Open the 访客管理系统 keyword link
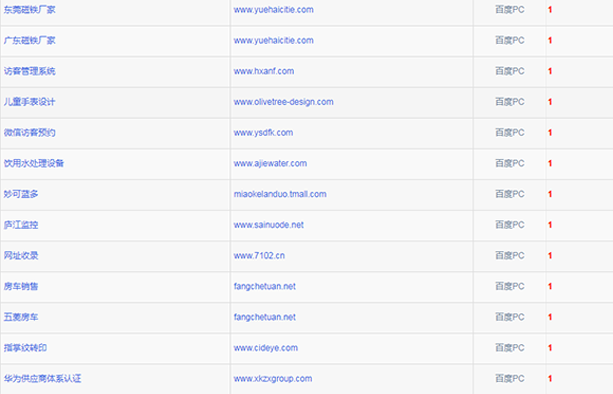The width and height of the screenshot is (613, 394). tap(30, 71)
